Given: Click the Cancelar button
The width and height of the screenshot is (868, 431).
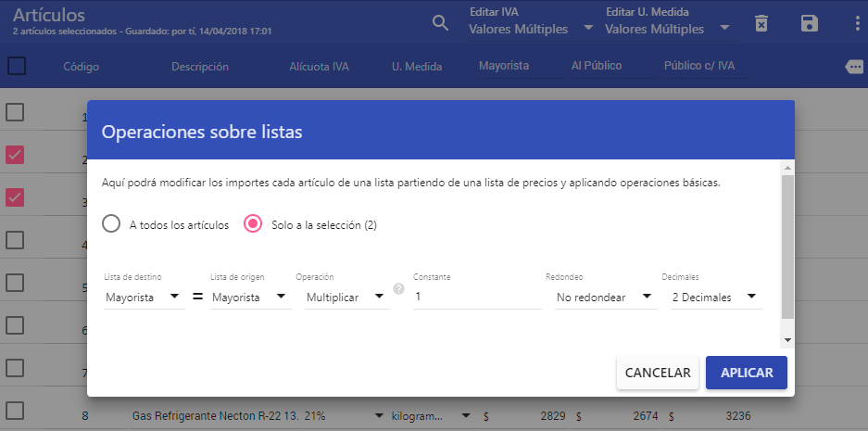Looking at the screenshot, I should (658, 373).
